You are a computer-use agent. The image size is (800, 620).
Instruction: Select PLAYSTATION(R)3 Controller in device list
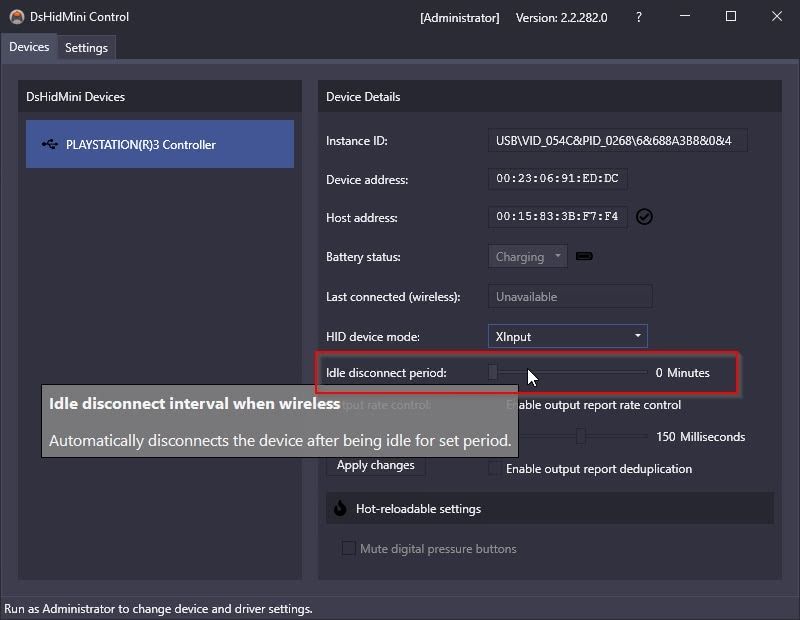(x=160, y=144)
